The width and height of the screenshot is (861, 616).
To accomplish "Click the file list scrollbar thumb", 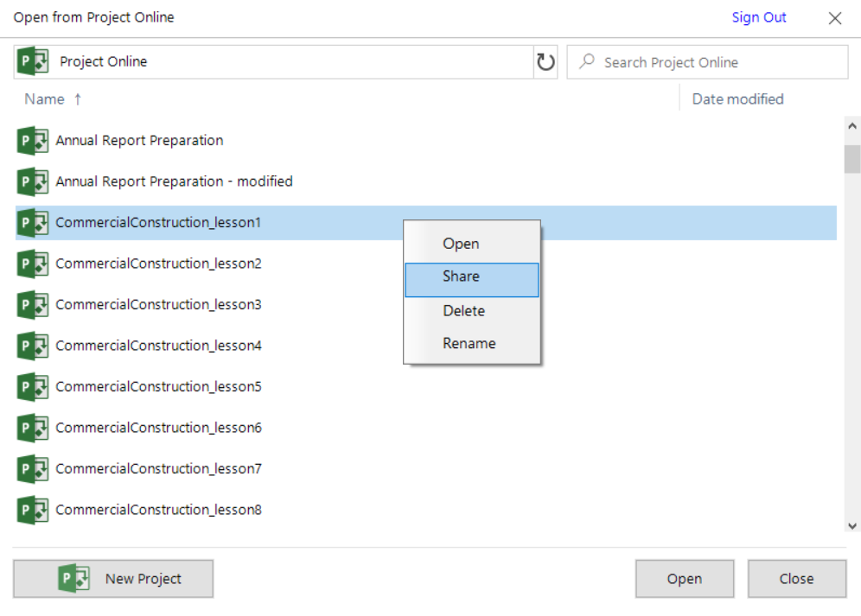I will click(x=852, y=159).
